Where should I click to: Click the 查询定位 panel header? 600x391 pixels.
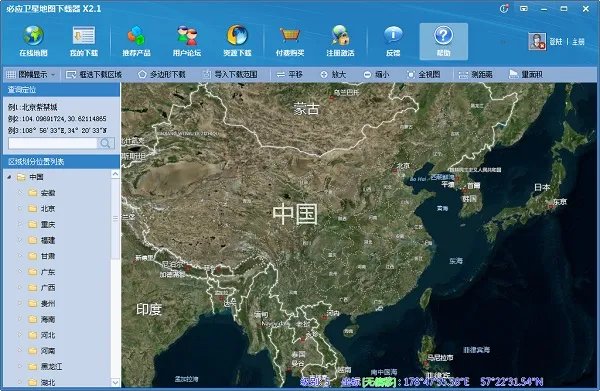pyautogui.click(x=61, y=90)
